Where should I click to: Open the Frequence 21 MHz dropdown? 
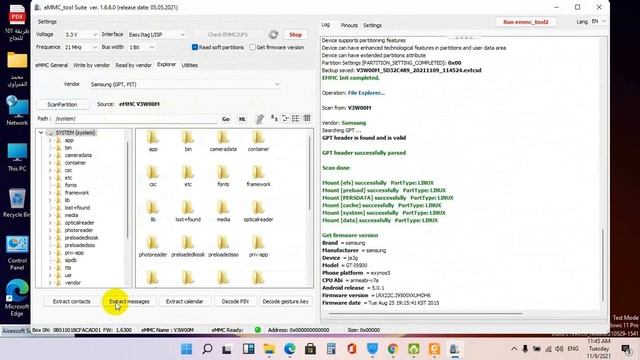81,47
